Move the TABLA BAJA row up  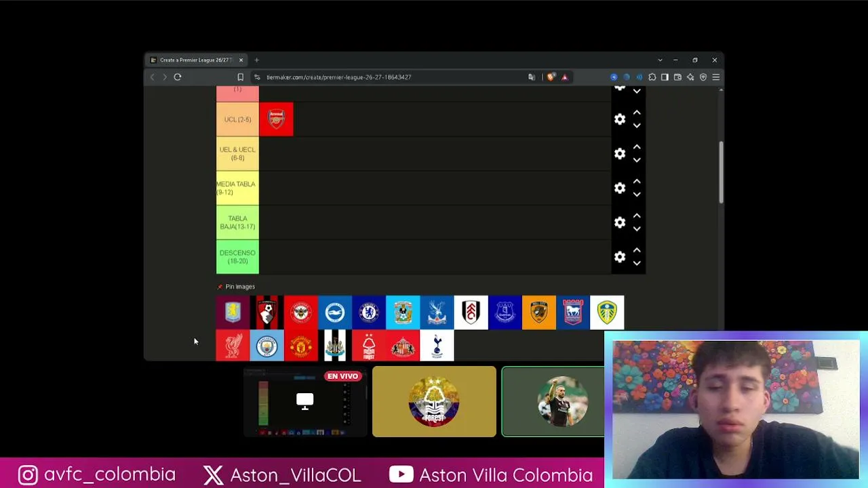tap(637, 216)
